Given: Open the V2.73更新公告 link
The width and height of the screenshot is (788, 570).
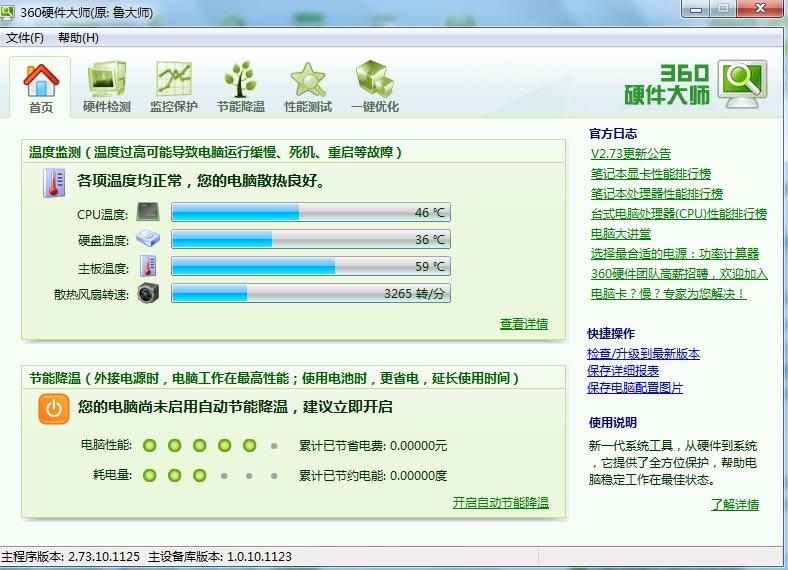Looking at the screenshot, I should pos(631,154).
